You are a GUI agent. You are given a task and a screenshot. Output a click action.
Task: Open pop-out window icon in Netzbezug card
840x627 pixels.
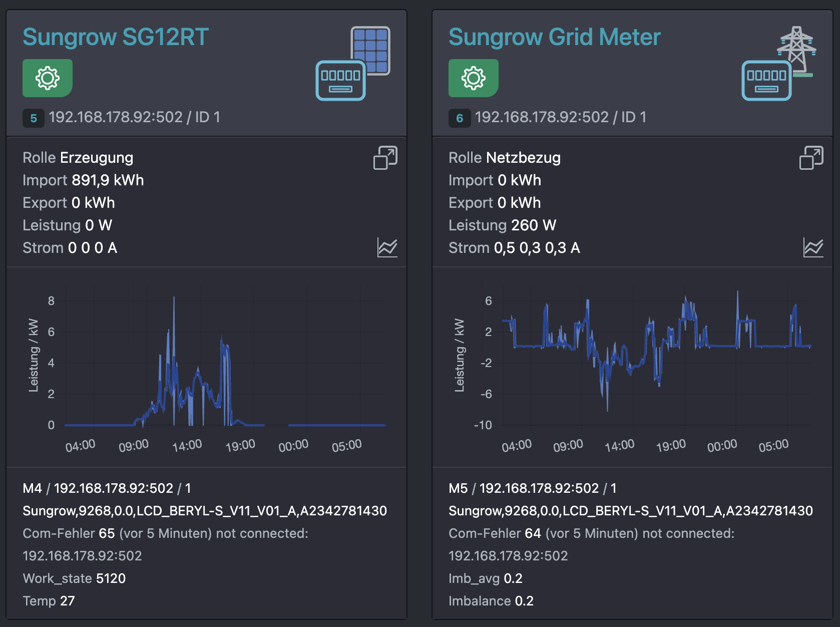click(x=811, y=158)
